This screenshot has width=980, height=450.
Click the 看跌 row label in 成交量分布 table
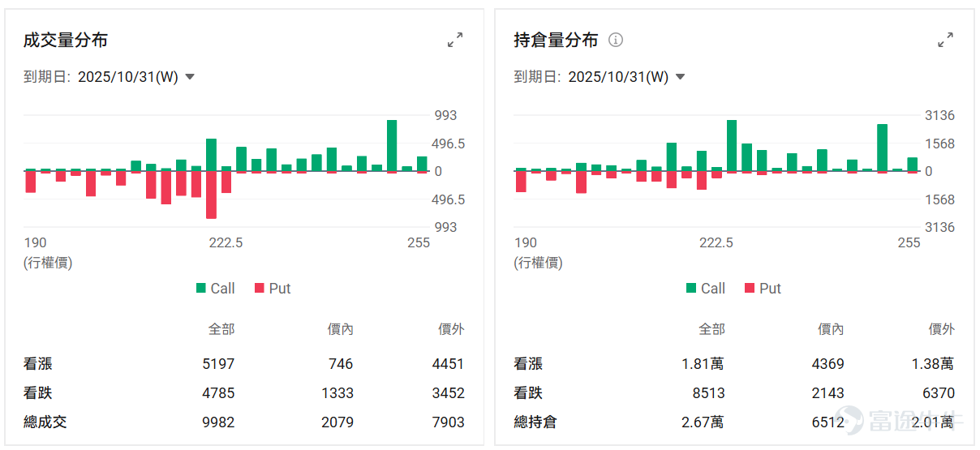(x=38, y=393)
